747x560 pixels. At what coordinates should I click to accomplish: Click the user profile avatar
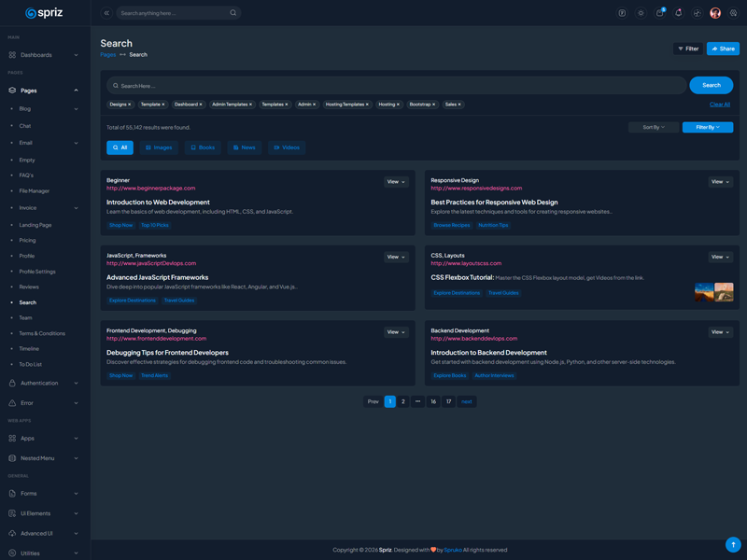(715, 13)
